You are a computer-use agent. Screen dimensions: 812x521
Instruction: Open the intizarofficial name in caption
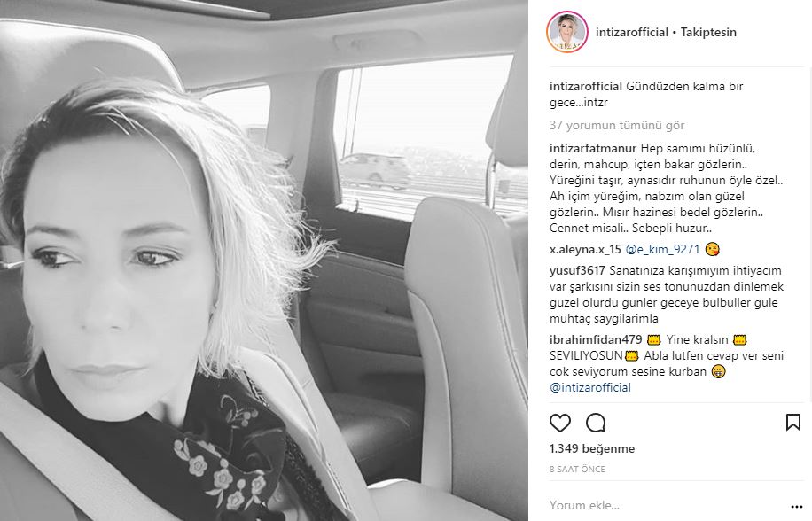586,87
